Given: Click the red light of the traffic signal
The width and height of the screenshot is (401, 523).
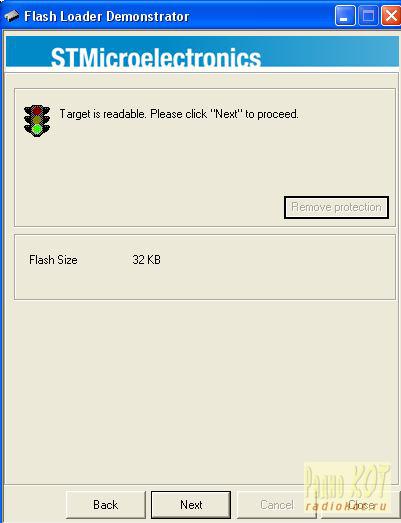Looking at the screenshot, I should pos(37,110).
